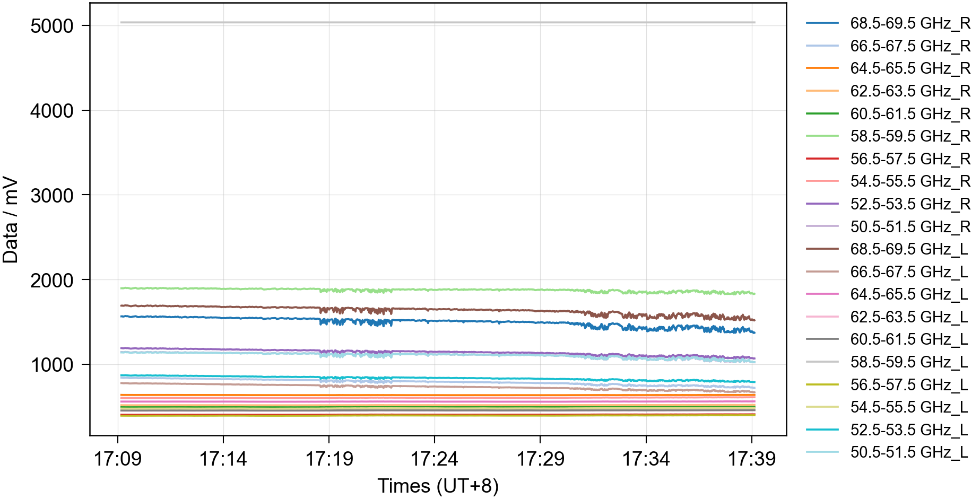Click the 17:24 x-axis tick label

(x=434, y=459)
